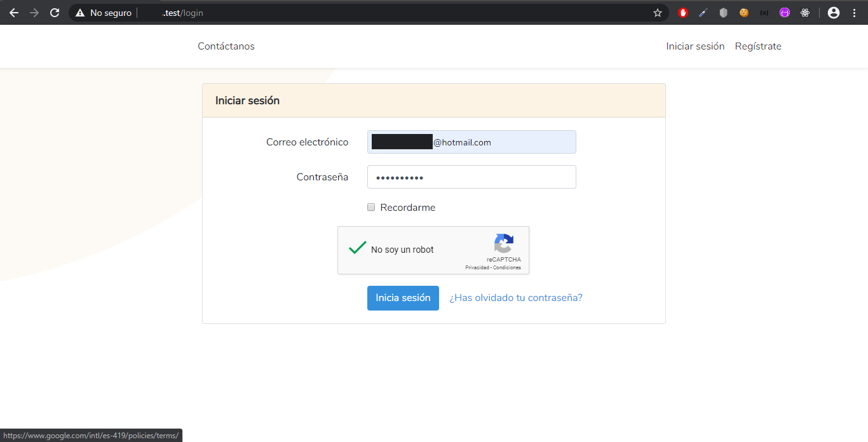
Task: Open Contáctanos in the navbar
Action: click(x=226, y=46)
